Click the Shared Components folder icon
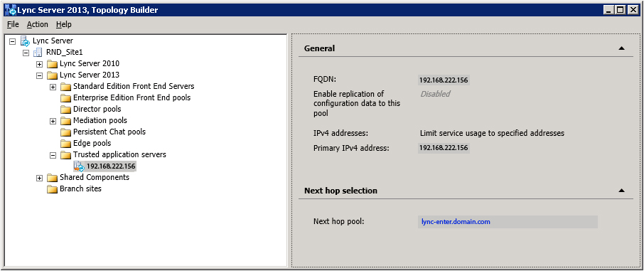The width and height of the screenshot is (644, 271). (x=52, y=178)
